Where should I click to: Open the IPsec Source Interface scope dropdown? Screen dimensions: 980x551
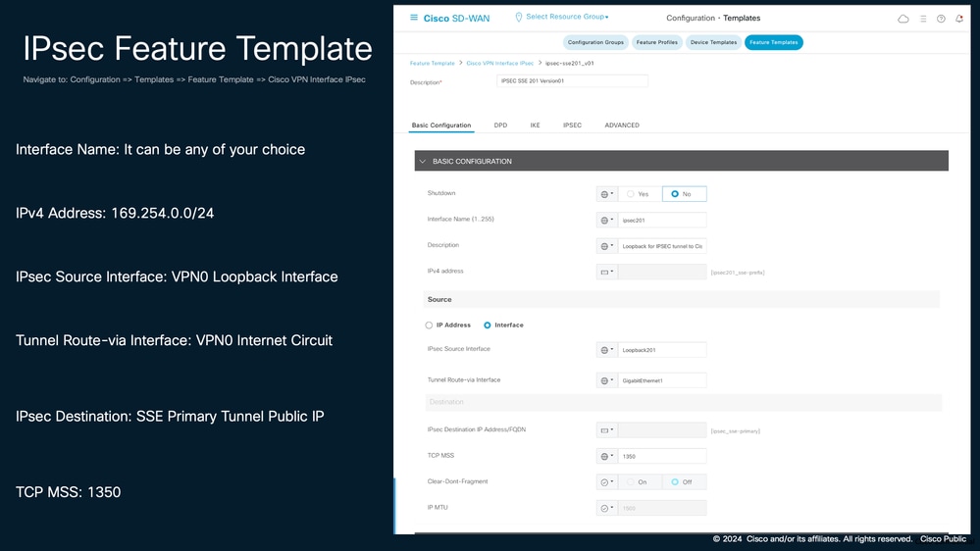[x=607, y=350]
